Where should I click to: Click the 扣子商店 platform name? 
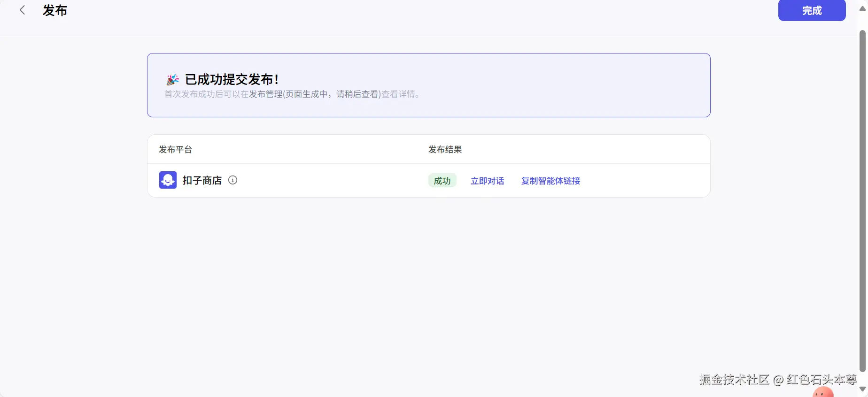click(202, 180)
